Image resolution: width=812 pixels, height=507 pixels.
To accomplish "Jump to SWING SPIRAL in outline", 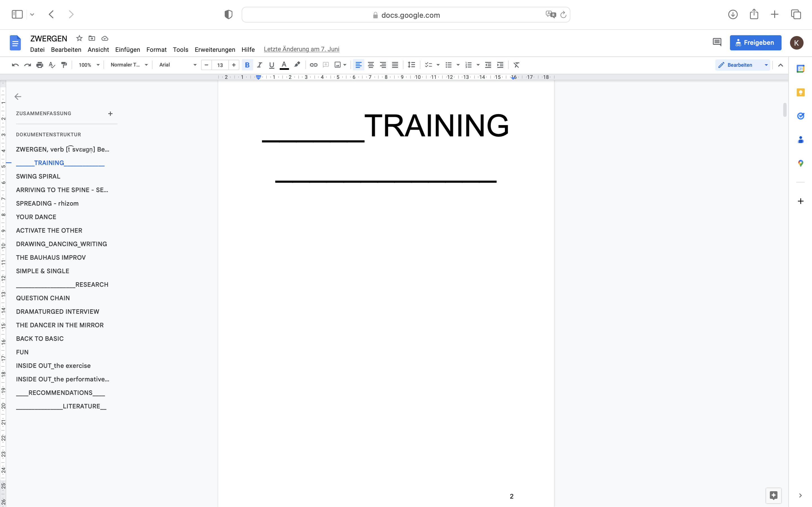I will click(38, 176).
